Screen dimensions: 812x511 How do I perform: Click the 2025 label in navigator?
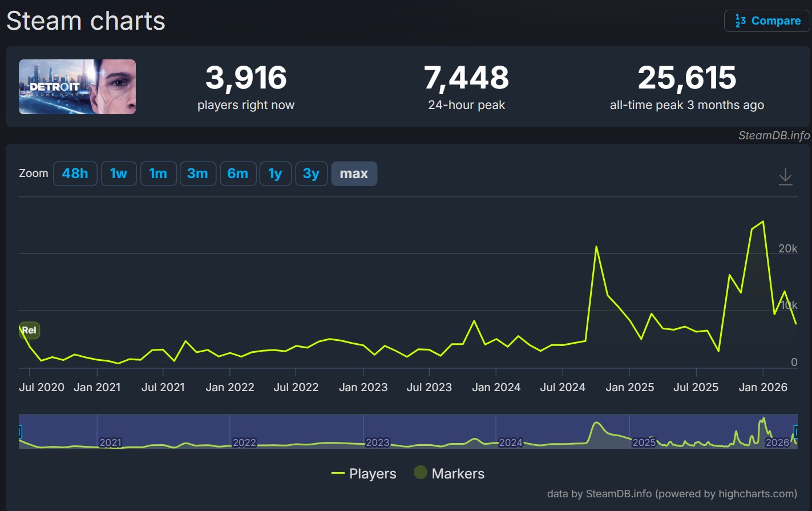coord(644,442)
